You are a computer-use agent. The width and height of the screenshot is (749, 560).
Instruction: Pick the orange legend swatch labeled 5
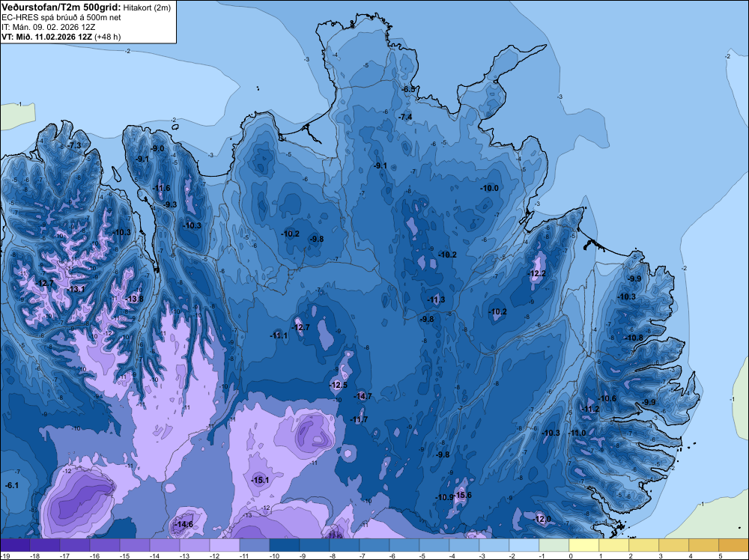pyautogui.click(x=733, y=545)
